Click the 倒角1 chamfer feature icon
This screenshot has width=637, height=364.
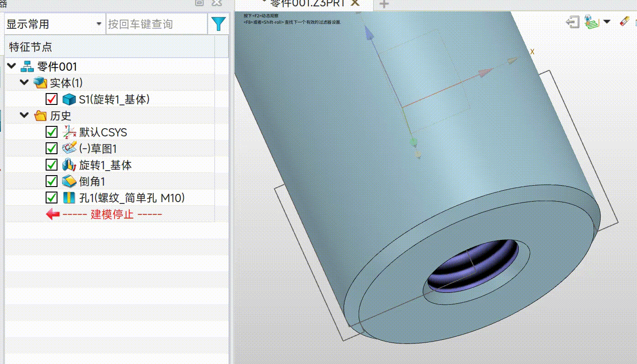click(x=69, y=182)
